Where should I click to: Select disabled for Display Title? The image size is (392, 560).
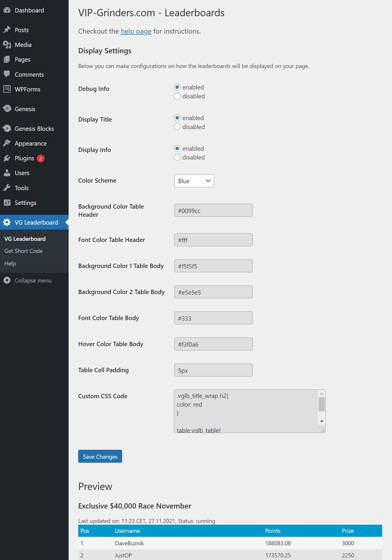(x=177, y=127)
